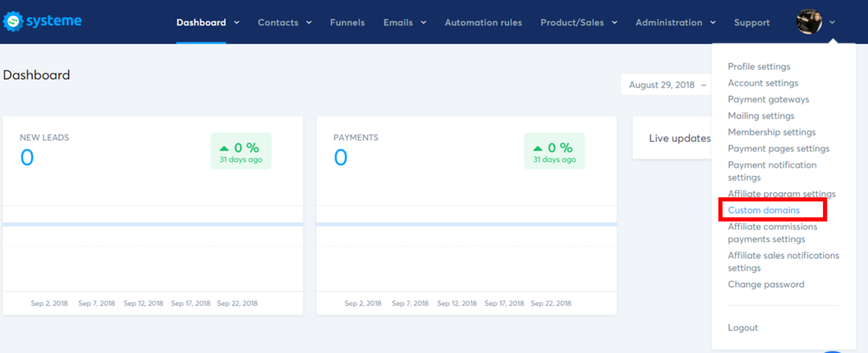Click Sep 2, 2018 on New Leads chart
Viewport: 868px width, 353px height.
50,303
